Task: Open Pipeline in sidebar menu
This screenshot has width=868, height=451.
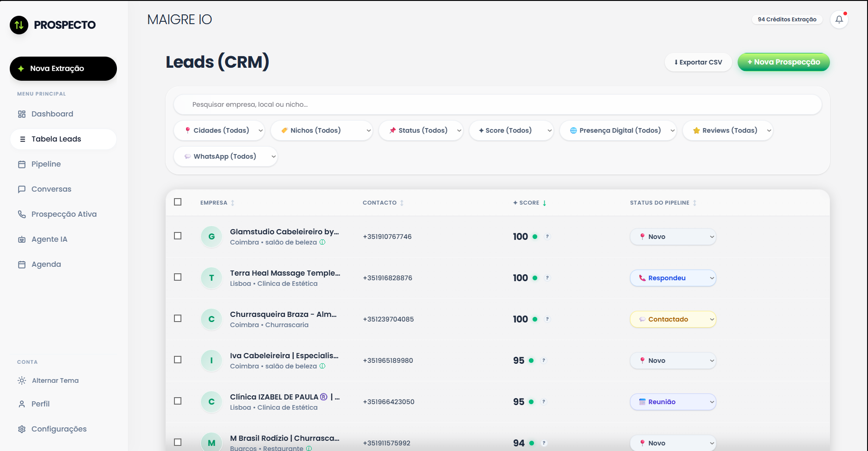Action: 63,164
